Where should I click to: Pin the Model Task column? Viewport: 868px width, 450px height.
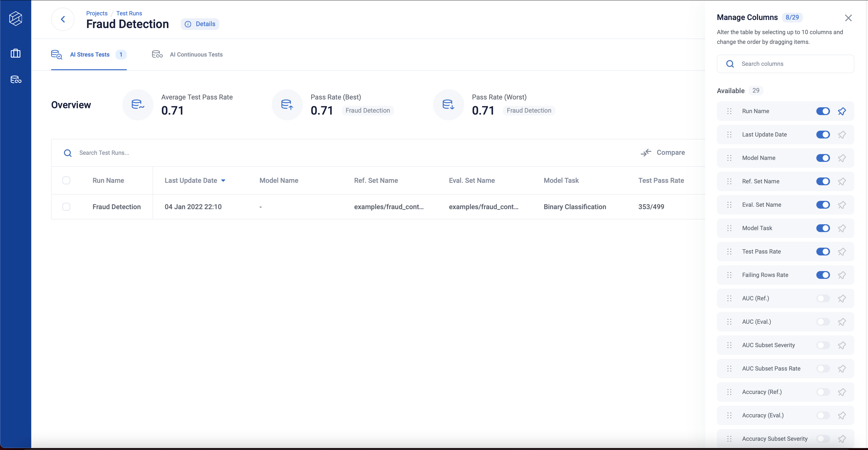842,228
